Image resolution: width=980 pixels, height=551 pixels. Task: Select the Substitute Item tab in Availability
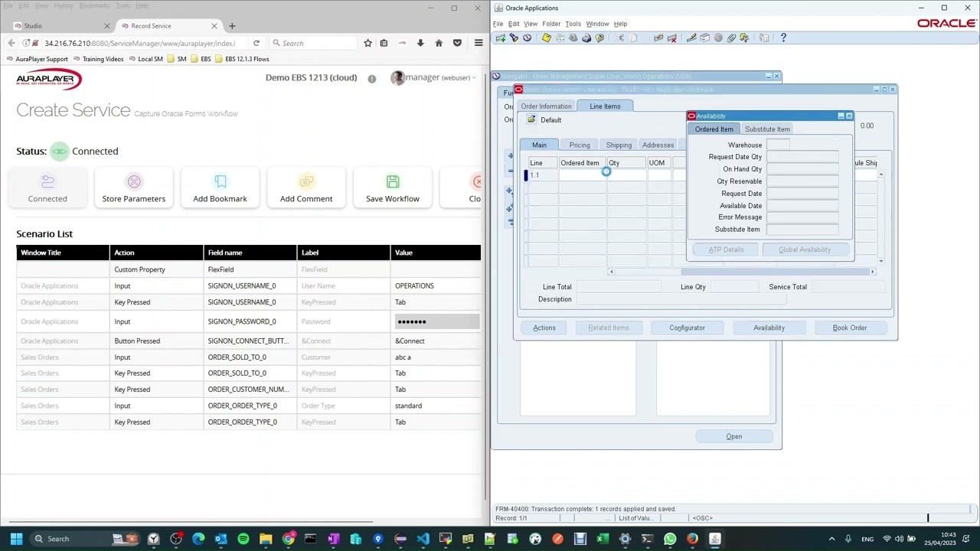click(767, 129)
